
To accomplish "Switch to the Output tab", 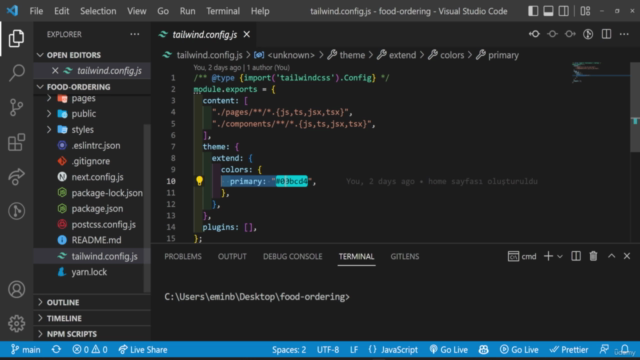I will [232, 256].
